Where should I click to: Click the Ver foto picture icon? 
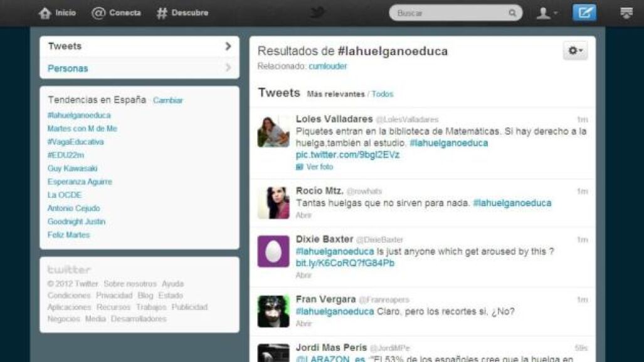tap(299, 167)
